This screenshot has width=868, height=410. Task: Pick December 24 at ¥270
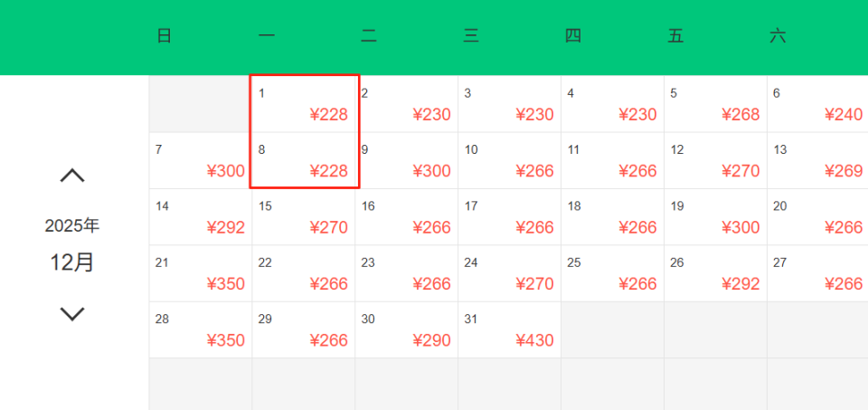[x=509, y=272]
